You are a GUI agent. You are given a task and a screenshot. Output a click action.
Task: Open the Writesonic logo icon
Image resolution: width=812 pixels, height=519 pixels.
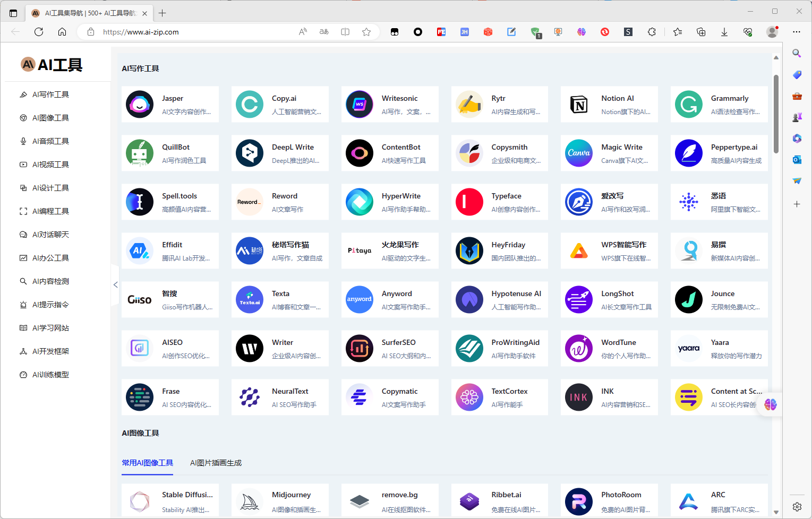(360, 105)
